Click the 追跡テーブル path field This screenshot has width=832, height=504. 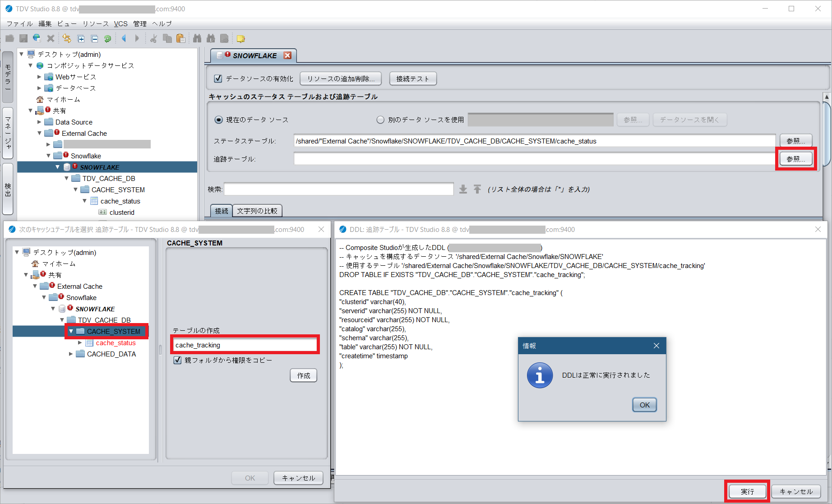[x=535, y=159]
